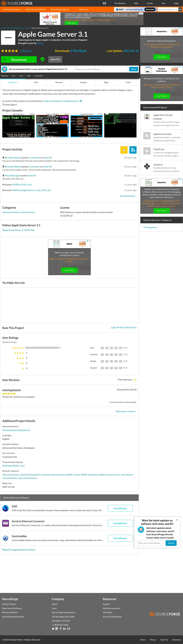Click the Synchredible logo icon
The width and height of the screenshot is (183, 644).
(x=6, y=538)
